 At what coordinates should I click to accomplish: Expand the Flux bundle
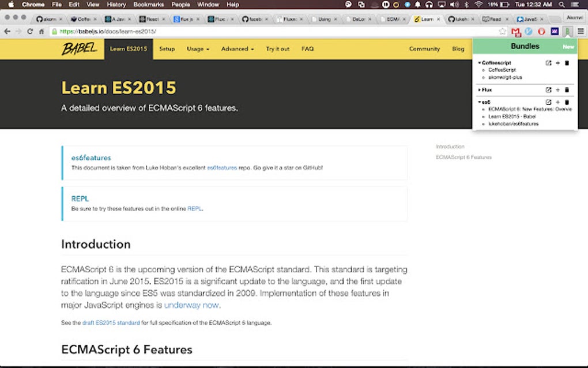coord(480,89)
